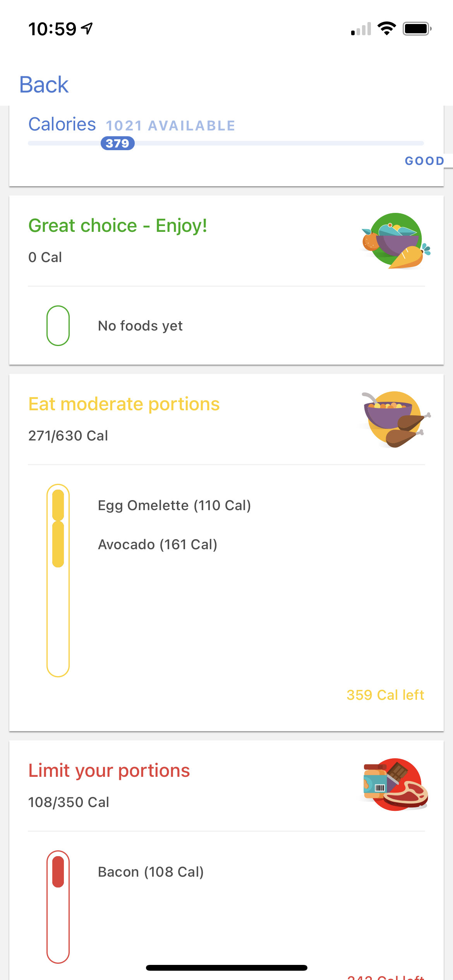Open the Eat moderate portions heading
Image resolution: width=453 pixels, height=980 pixels.
click(x=124, y=404)
